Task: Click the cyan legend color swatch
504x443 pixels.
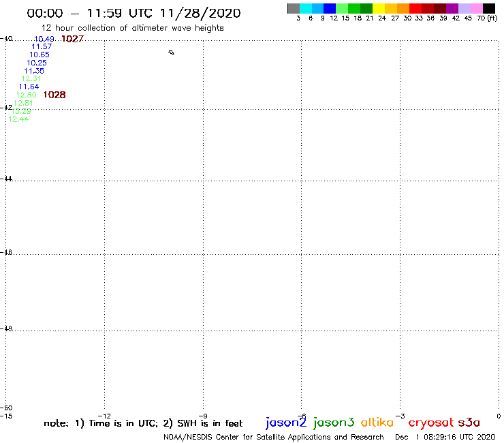Action: [x=306, y=8]
